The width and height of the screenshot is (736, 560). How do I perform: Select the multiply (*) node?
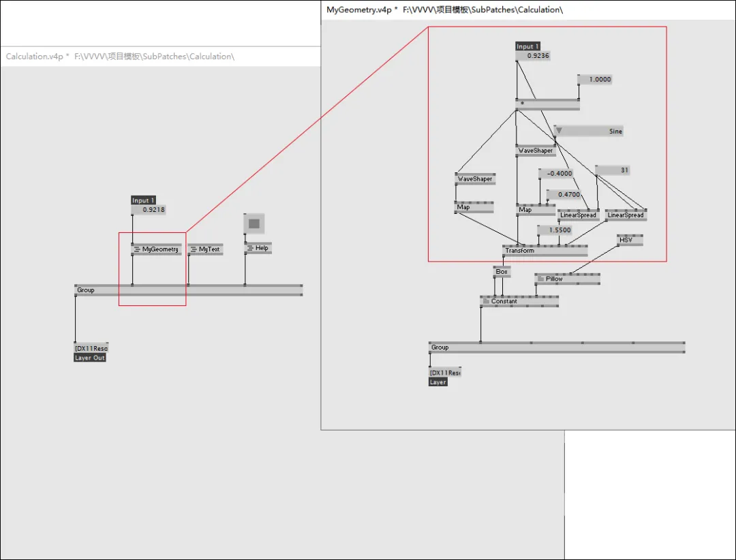click(547, 104)
